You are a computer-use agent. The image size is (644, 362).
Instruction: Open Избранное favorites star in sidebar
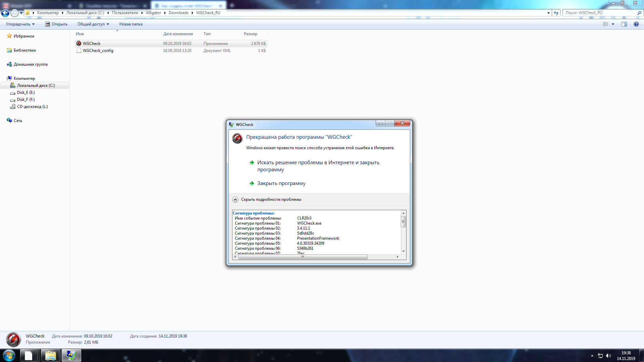click(9, 36)
